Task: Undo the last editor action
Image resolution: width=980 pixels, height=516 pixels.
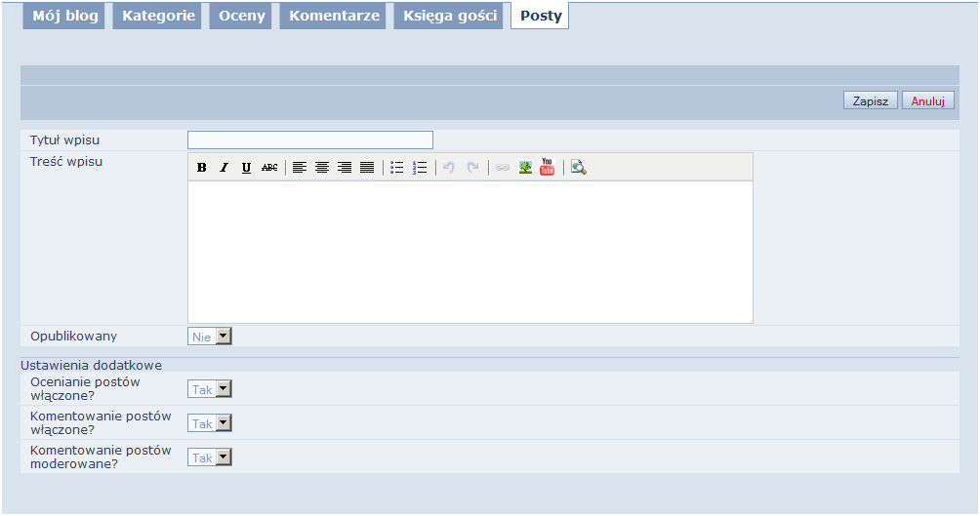Action: (x=449, y=168)
